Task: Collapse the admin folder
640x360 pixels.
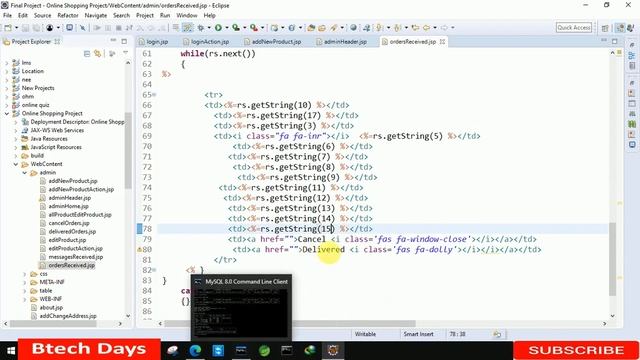Action: (24, 173)
